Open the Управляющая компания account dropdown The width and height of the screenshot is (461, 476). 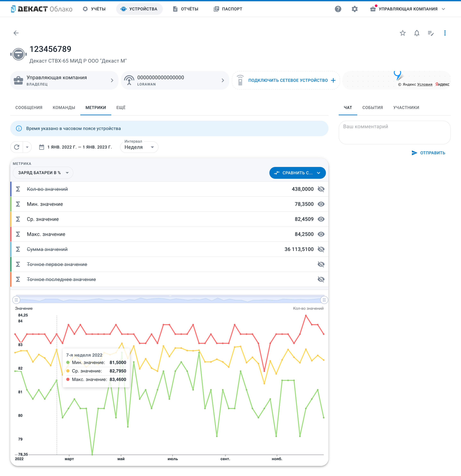[x=408, y=9]
